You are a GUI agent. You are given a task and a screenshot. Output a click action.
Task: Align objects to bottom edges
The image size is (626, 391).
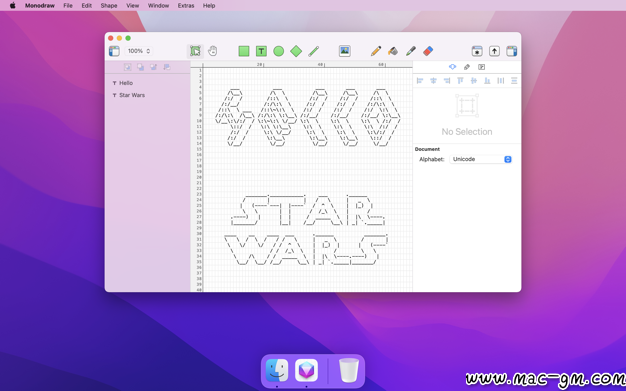tap(487, 81)
